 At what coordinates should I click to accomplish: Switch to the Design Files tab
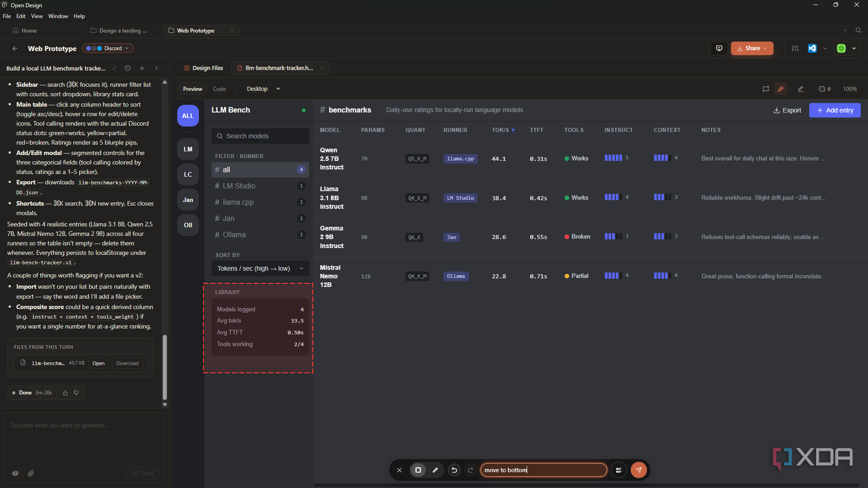[x=203, y=68]
